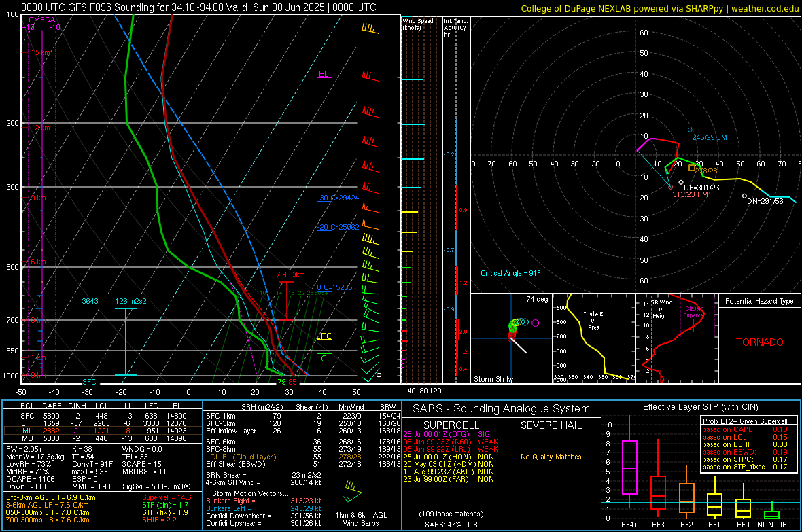
Task: Click the orange mean-wind square near 278/28
Action: tap(691, 167)
